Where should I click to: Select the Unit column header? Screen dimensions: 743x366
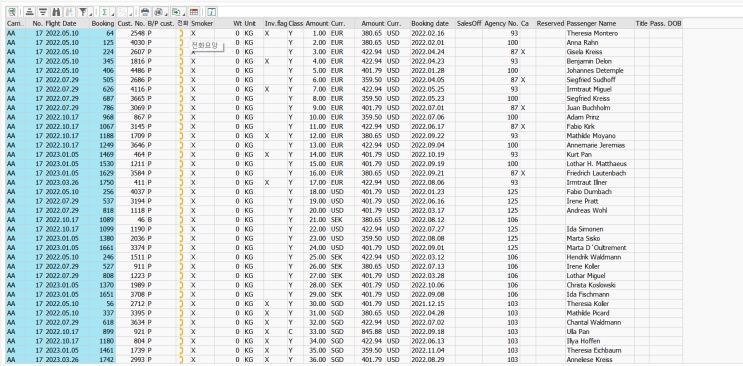[x=253, y=23]
